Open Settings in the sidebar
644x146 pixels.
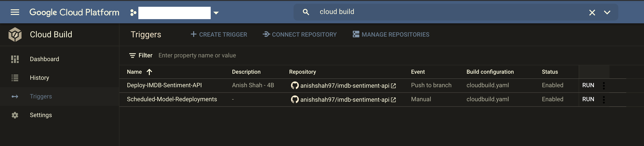(x=41, y=115)
